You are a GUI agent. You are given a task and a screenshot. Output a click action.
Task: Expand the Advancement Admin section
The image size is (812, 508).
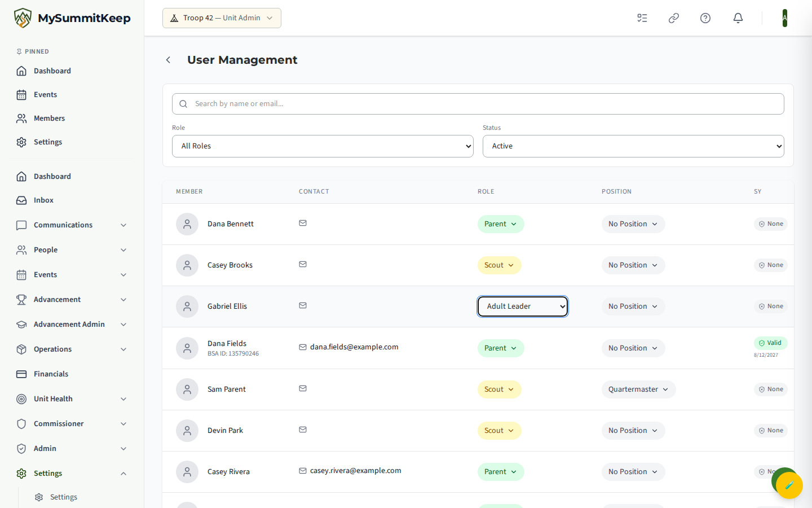tap(72, 324)
